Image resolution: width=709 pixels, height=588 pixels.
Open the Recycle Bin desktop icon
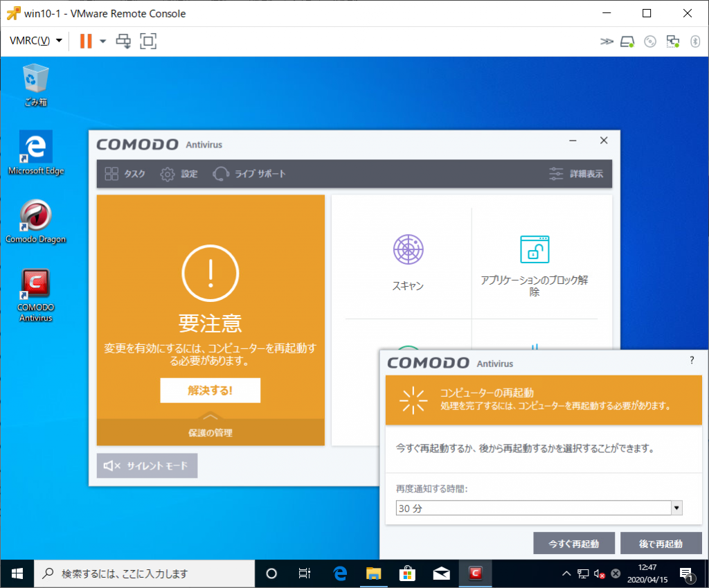coord(36,85)
